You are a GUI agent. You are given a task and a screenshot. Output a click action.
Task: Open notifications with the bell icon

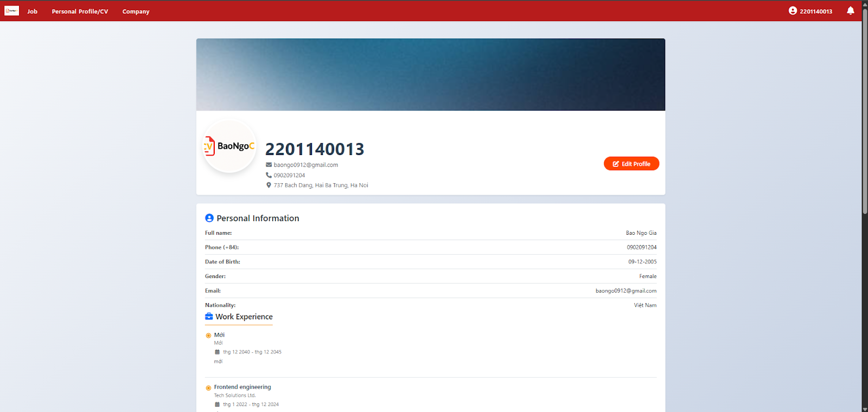(850, 11)
